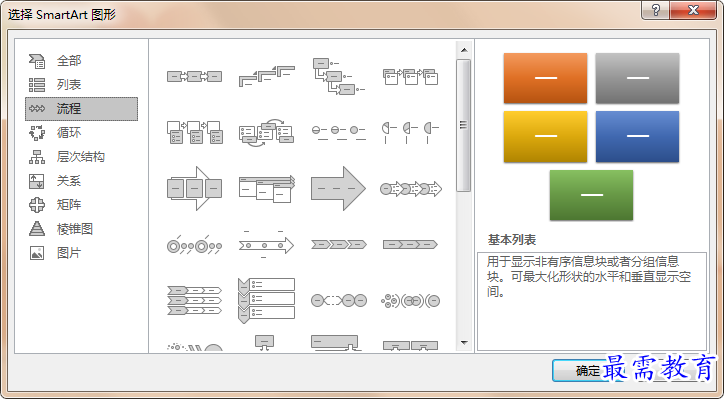This screenshot has height=399, width=724.
Task: Choose the detailed process layout with stacked arrow panels
Action: (266, 188)
